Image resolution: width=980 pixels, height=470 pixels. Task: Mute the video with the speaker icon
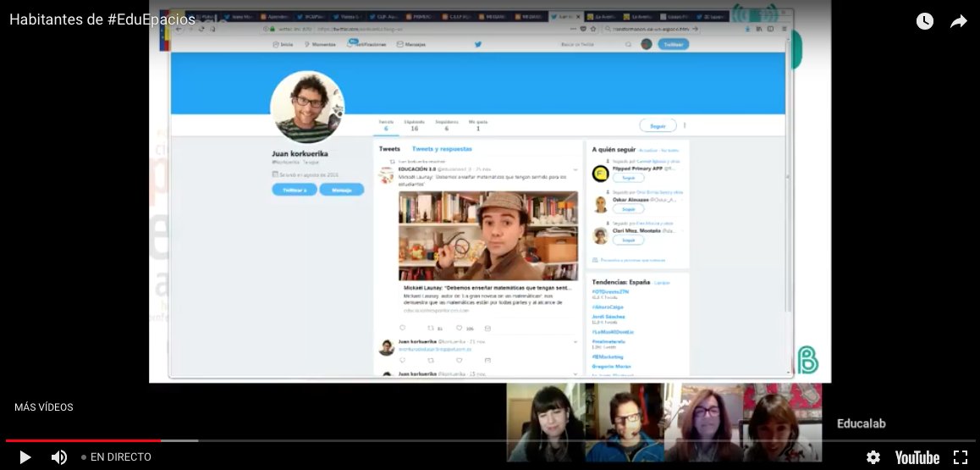[59, 457]
